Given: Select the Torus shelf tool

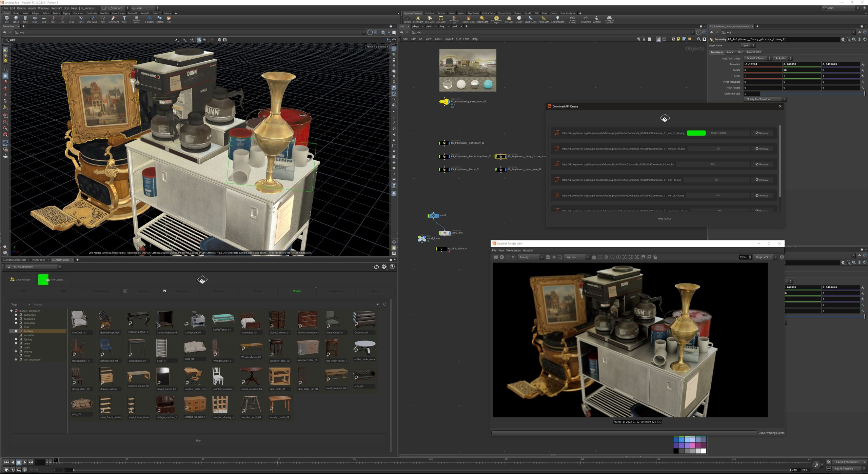Looking at the screenshot, I should point(35,19).
